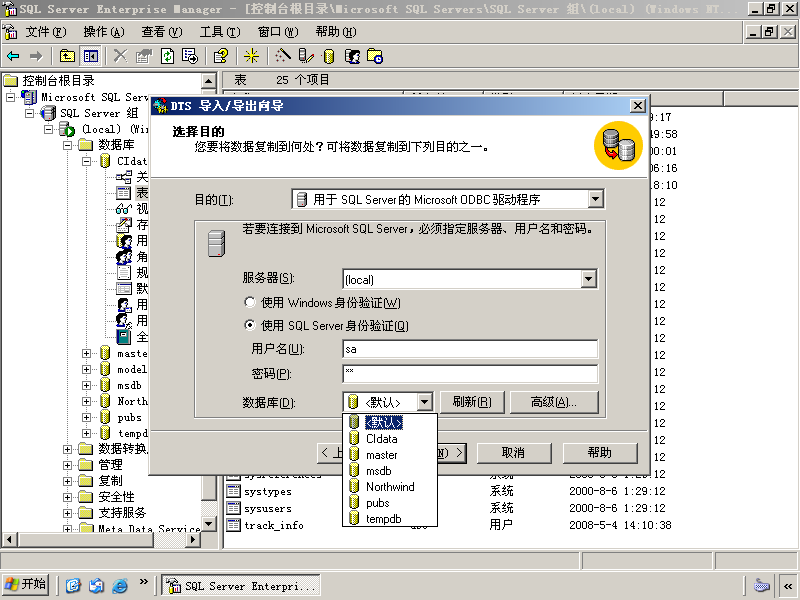The width and height of the screenshot is (800, 600).
Task: Expand the model database tree node
Action: coord(87,369)
